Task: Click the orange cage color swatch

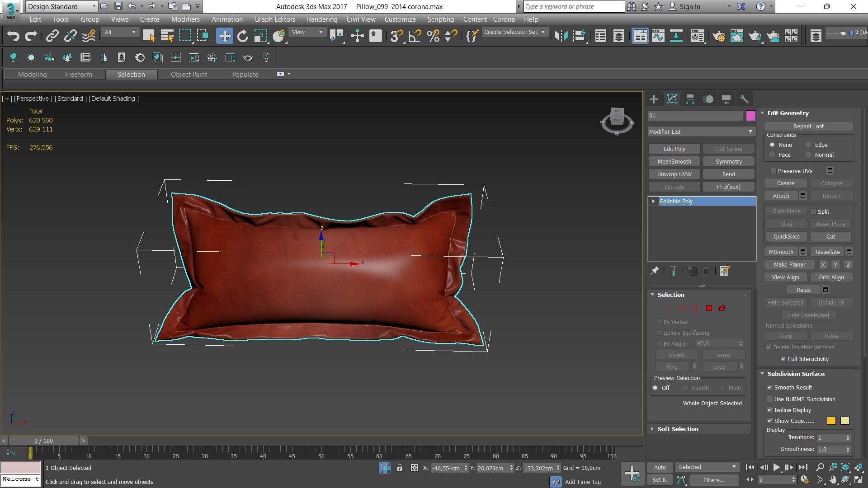Action: [x=831, y=421]
